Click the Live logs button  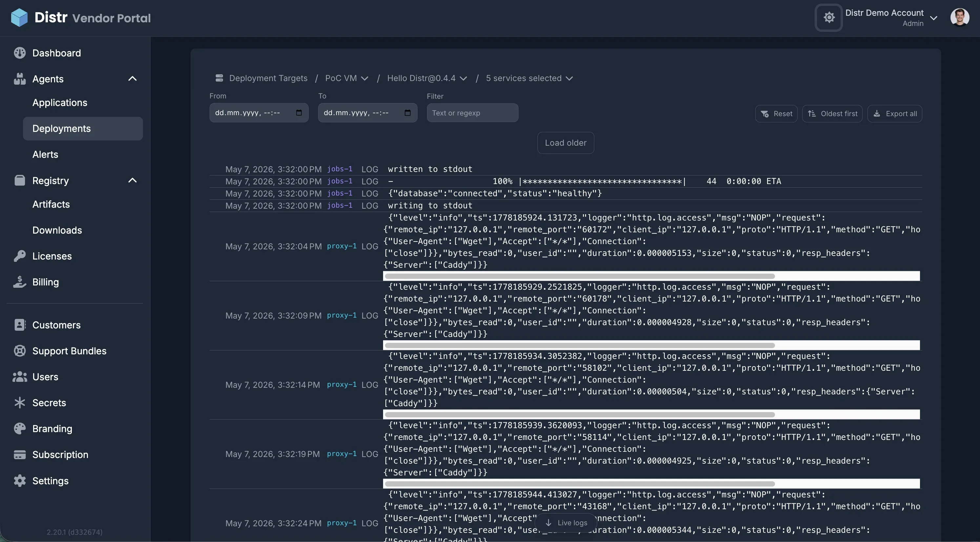pos(566,523)
